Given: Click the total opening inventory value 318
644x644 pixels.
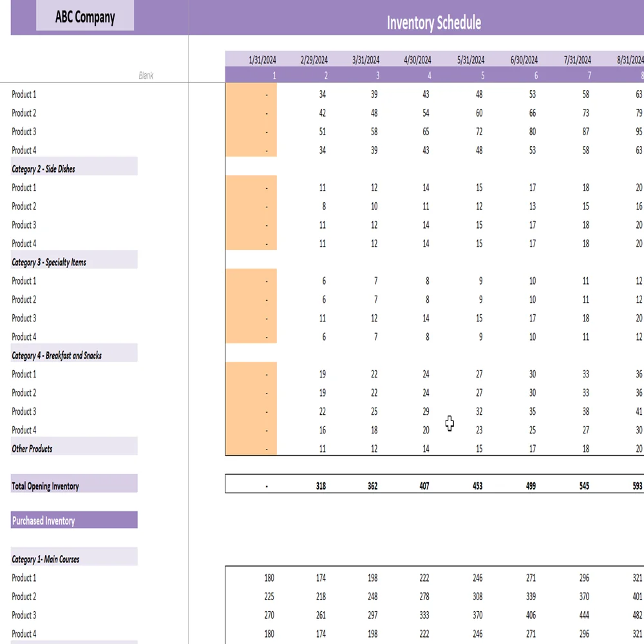Looking at the screenshot, I should [321, 486].
